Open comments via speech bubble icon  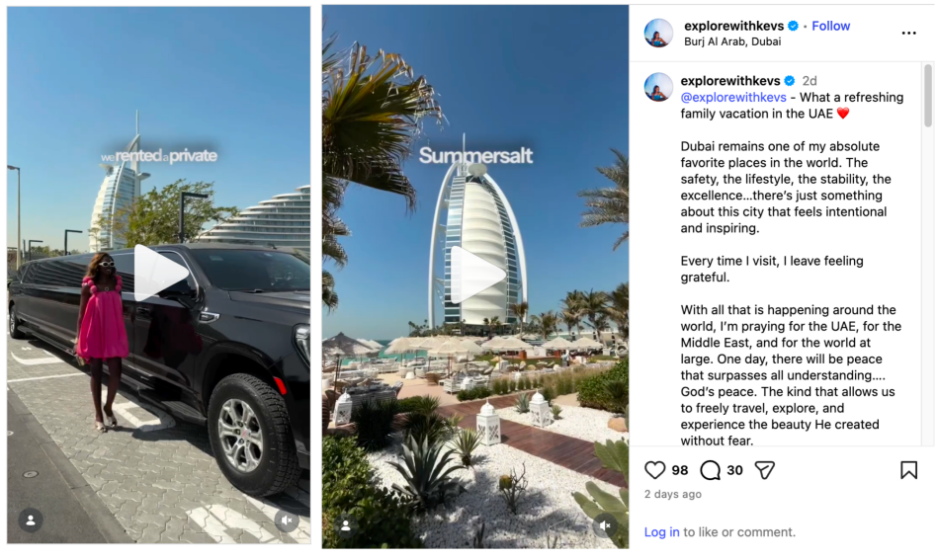click(710, 470)
